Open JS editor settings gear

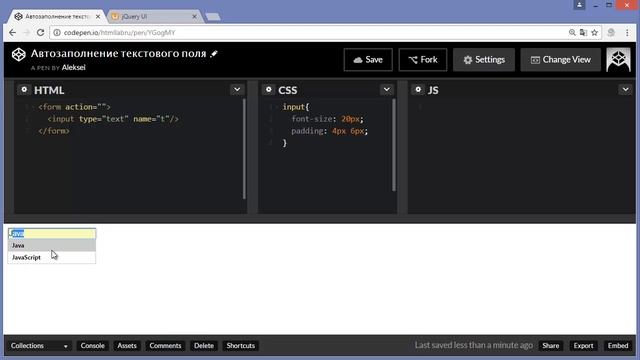pyautogui.click(x=418, y=89)
